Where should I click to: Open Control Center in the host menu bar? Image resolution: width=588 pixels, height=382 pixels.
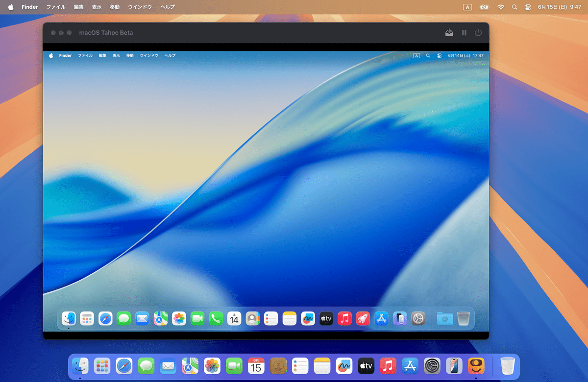[x=528, y=7]
